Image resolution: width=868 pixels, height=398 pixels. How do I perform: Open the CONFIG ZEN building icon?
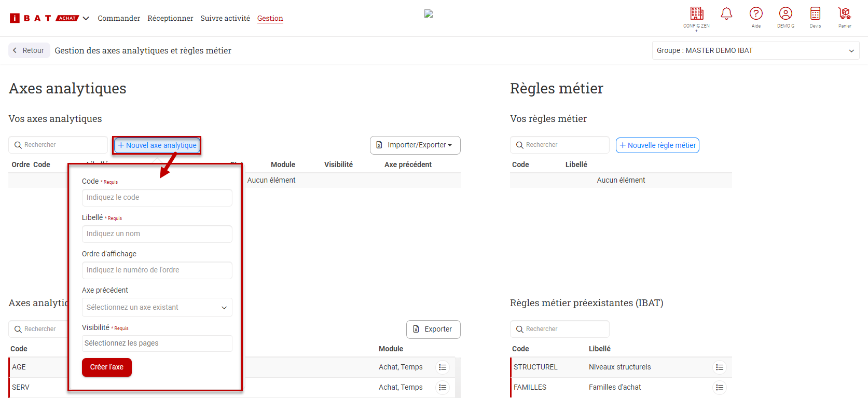696,13
